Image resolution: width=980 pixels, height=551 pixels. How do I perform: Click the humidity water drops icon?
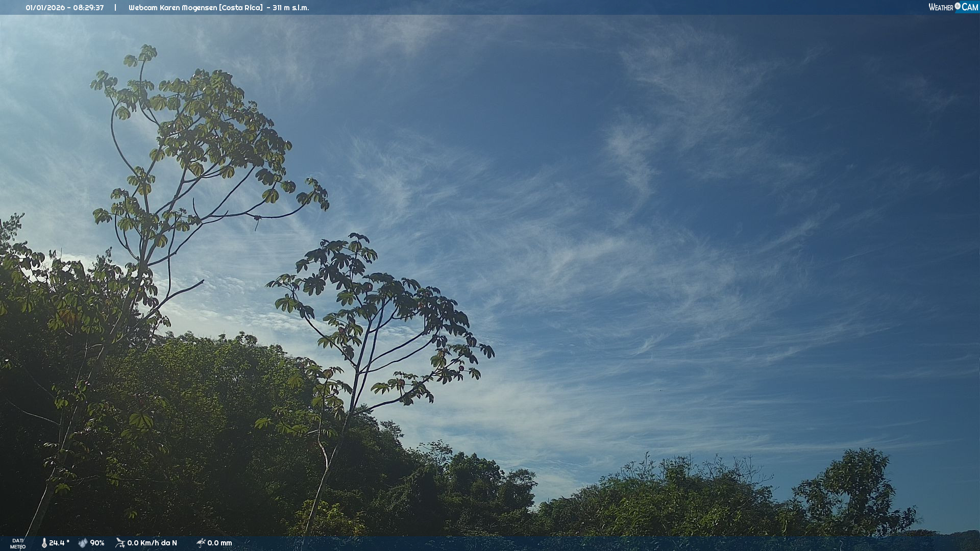(83, 543)
